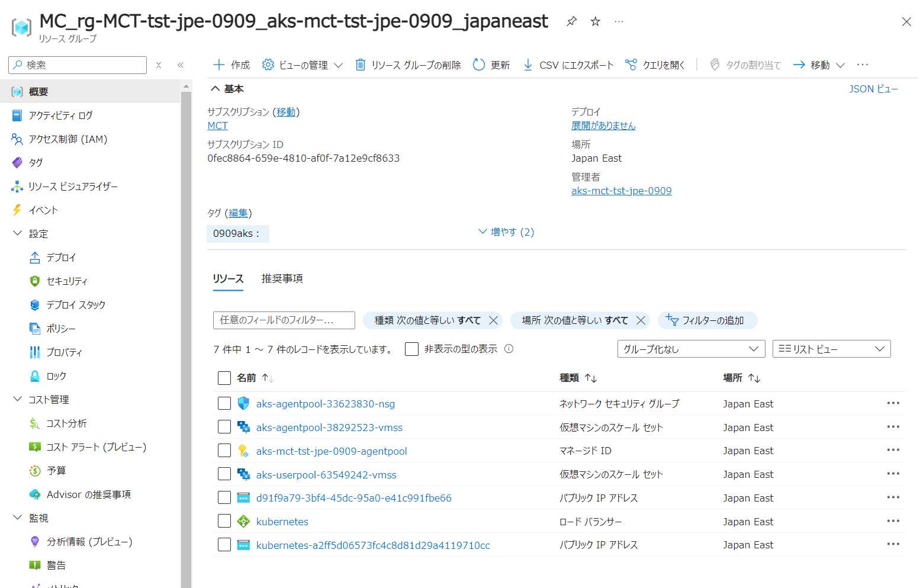
Task: Remove the 種類 filter pill
Action: (x=493, y=320)
